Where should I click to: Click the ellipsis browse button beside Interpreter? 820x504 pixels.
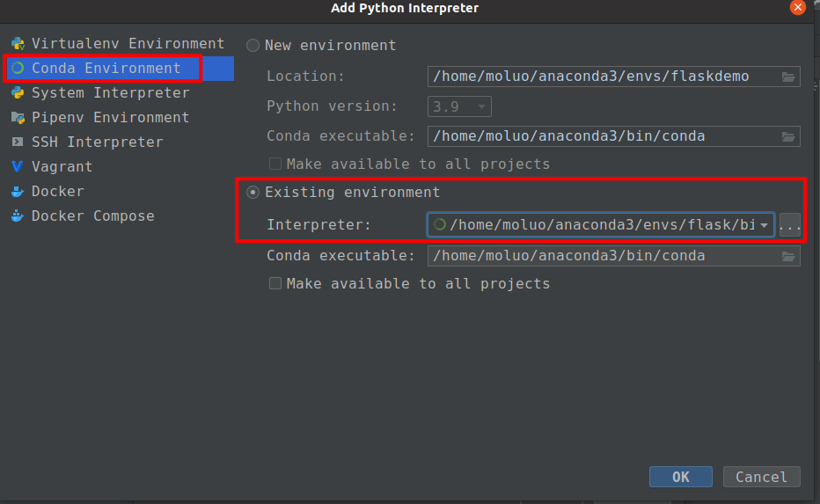pos(790,225)
